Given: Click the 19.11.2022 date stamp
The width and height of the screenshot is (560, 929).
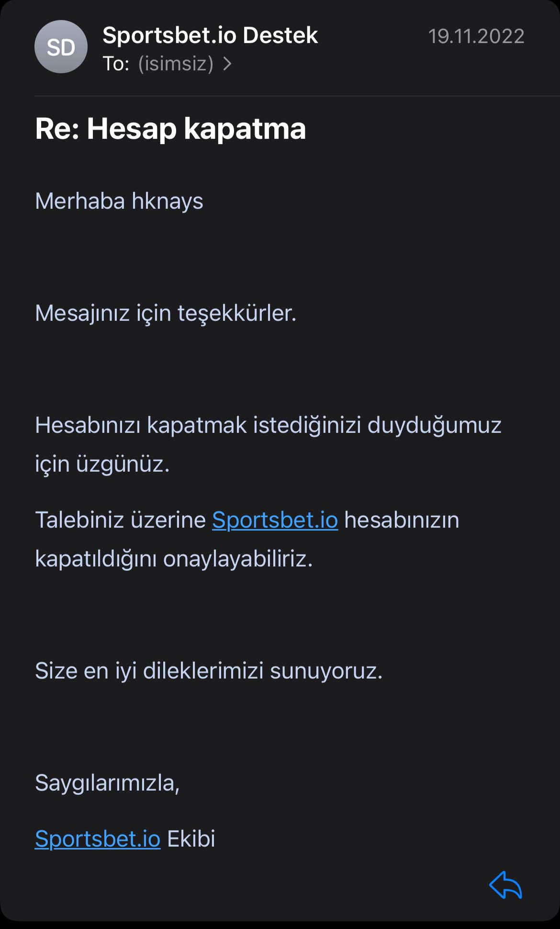Looking at the screenshot, I should 476,36.
